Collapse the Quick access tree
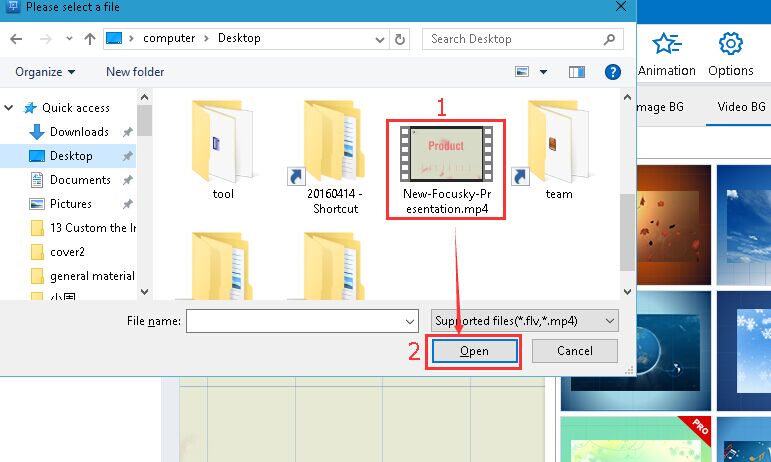The image size is (771, 462). click(9, 108)
